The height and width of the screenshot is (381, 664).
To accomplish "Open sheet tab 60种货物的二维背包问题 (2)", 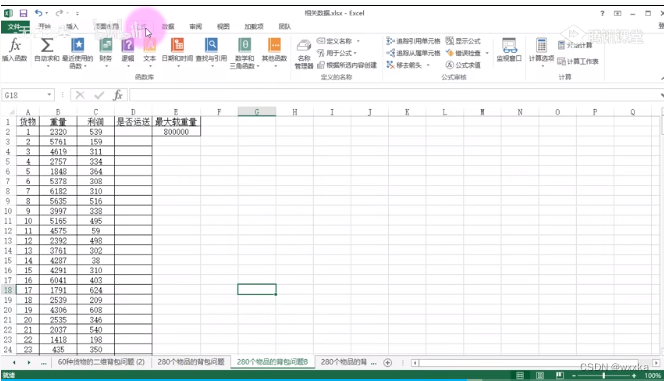I will [101, 362].
